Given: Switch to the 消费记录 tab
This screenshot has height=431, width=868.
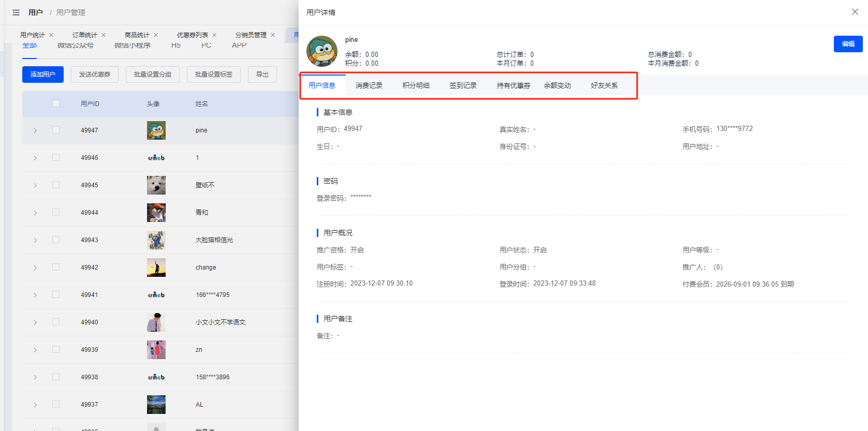Looking at the screenshot, I should pyautogui.click(x=369, y=85).
